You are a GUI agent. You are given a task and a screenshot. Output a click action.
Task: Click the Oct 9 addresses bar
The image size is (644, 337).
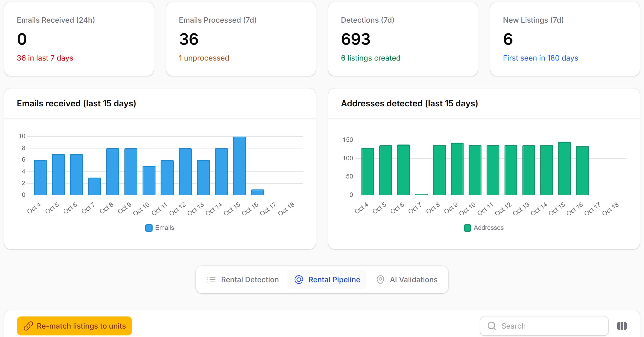[x=457, y=169]
